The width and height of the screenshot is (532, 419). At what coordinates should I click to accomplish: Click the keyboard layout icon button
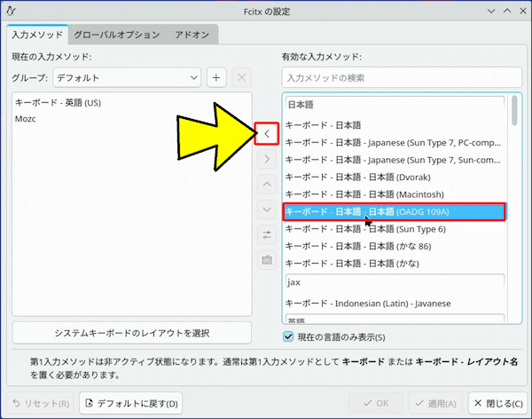click(267, 261)
